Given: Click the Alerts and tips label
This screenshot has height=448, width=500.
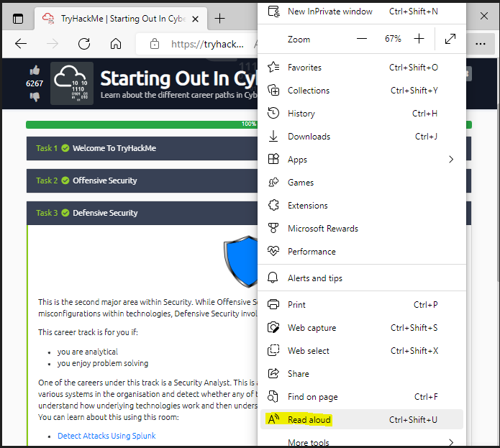Looking at the screenshot, I should 315,278.
